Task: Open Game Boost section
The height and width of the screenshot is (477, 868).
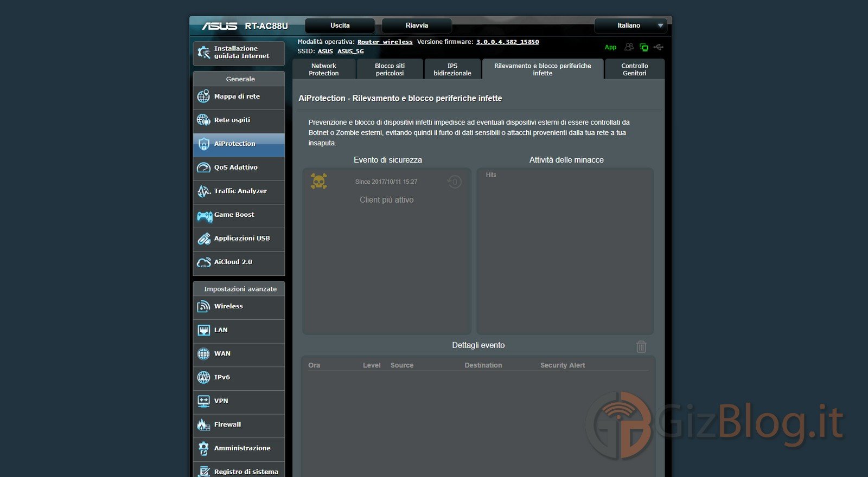Action: 239,215
